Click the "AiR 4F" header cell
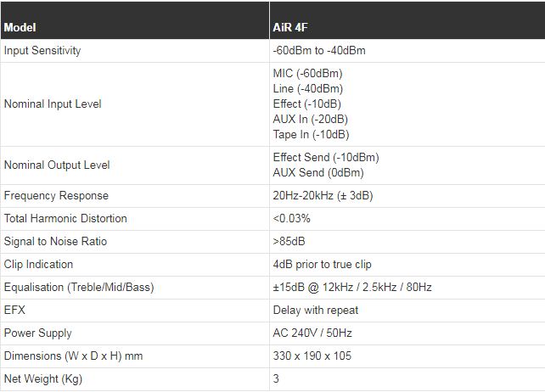 coord(291,27)
